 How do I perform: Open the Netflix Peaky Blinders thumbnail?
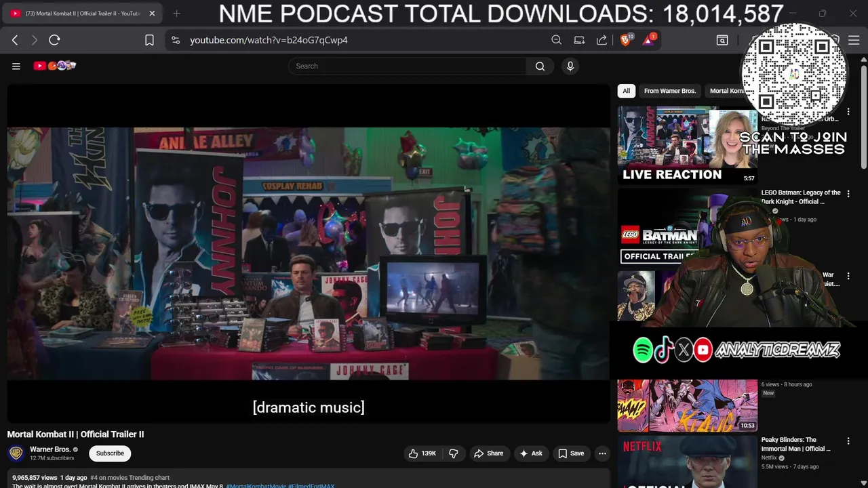pos(687,462)
